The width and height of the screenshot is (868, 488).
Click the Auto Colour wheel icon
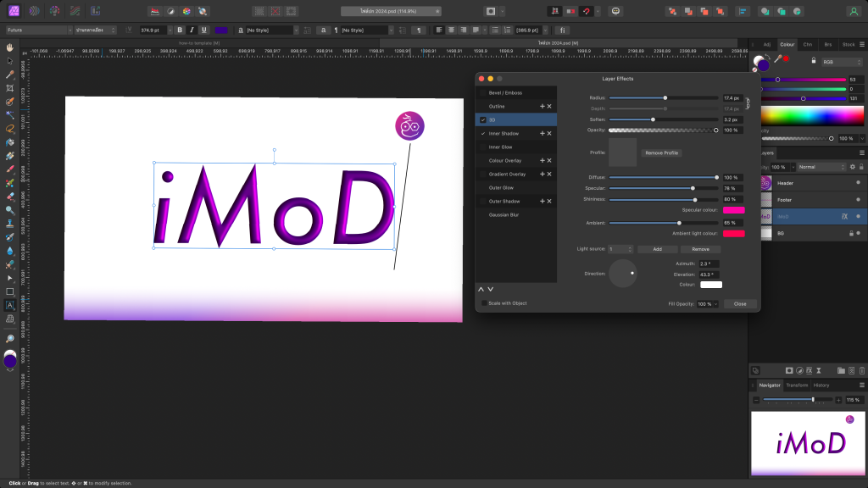coord(186,12)
